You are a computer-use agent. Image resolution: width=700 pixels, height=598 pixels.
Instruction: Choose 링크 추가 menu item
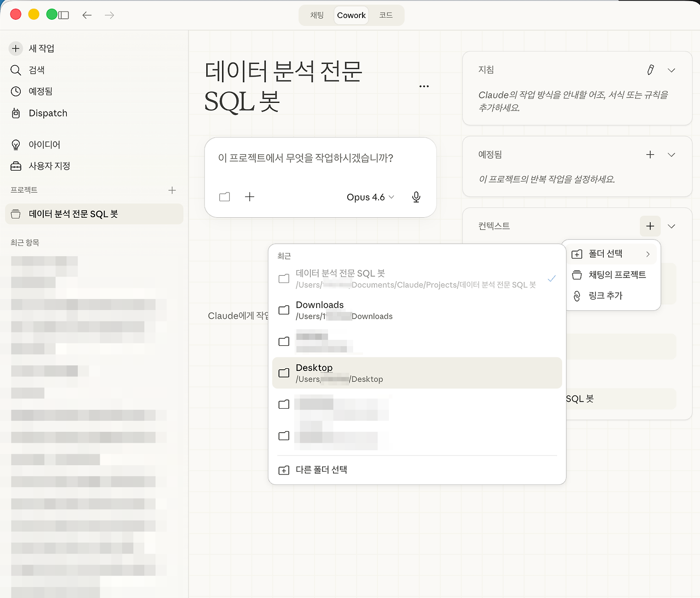tap(611, 295)
